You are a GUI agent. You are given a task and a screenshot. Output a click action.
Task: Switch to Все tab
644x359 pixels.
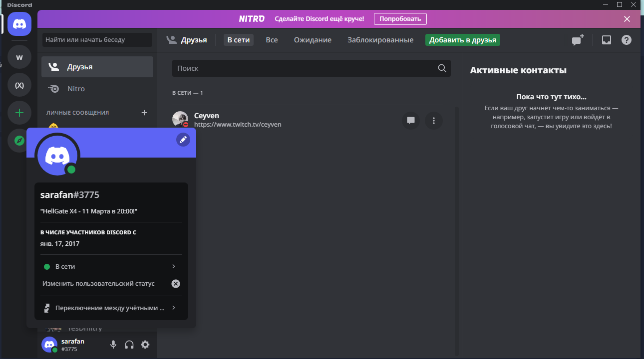(x=272, y=40)
